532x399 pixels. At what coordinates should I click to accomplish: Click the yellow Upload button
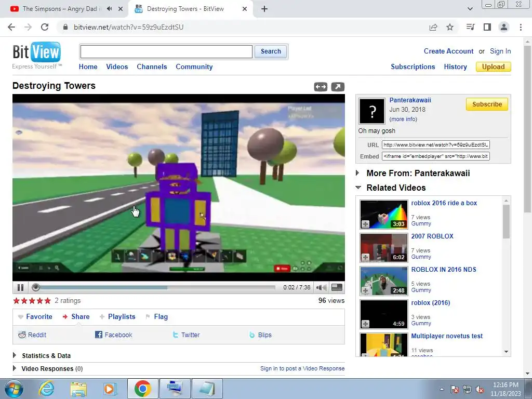point(494,67)
